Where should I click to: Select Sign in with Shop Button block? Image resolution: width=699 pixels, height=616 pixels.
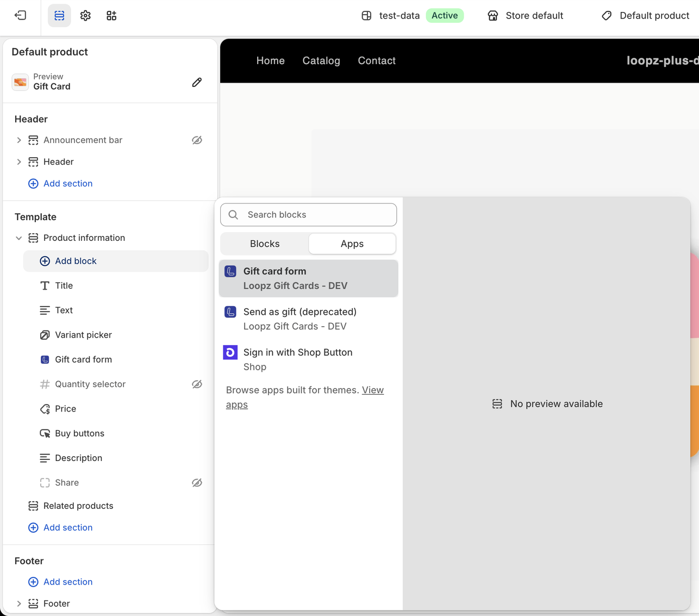pos(308,359)
